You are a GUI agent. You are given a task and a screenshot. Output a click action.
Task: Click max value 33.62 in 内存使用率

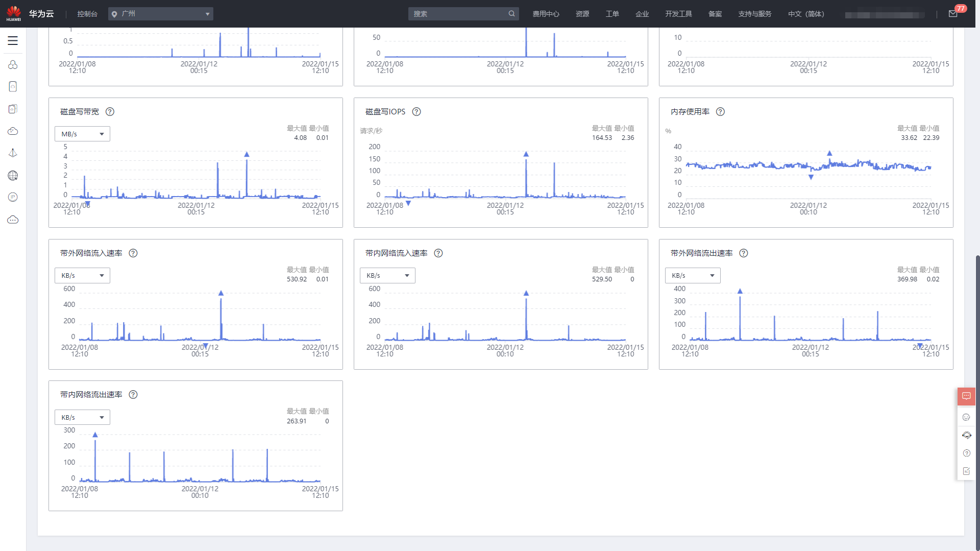[909, 138]
